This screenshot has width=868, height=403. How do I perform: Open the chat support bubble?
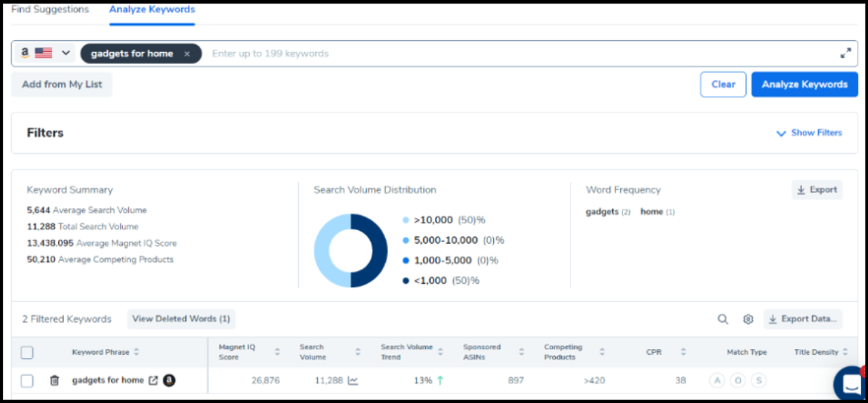[x=849, y=383]
